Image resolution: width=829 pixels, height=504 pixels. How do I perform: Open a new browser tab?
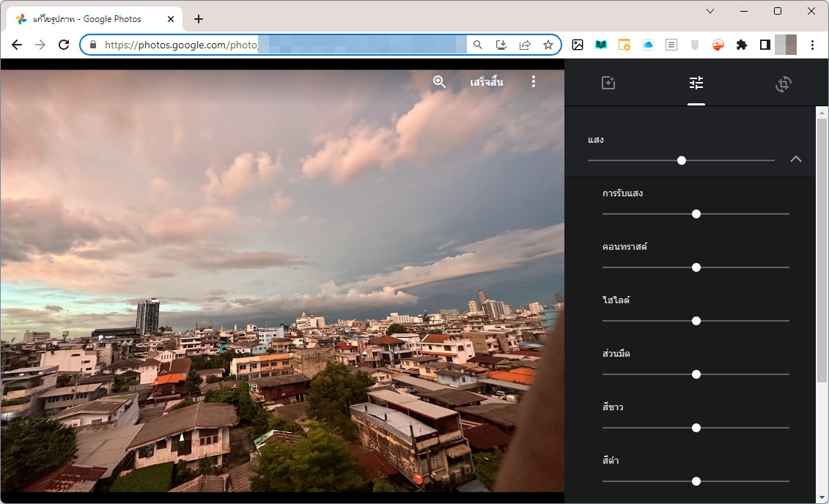coord(199,19)
